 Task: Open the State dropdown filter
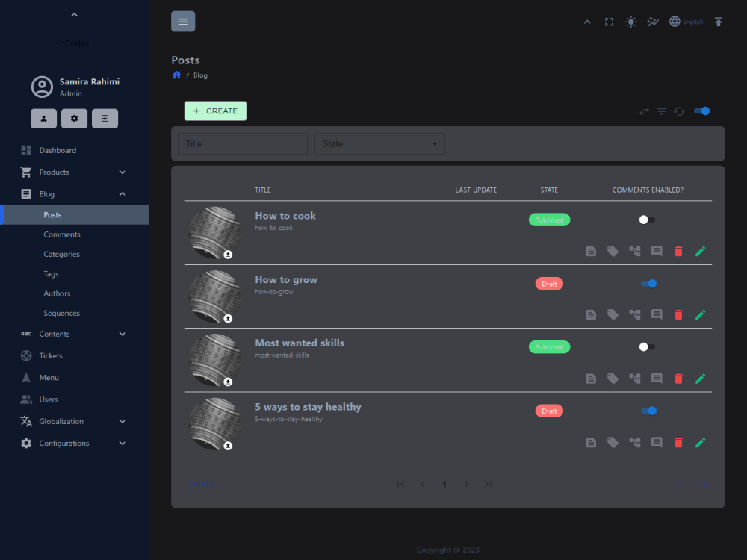[379, 143]
